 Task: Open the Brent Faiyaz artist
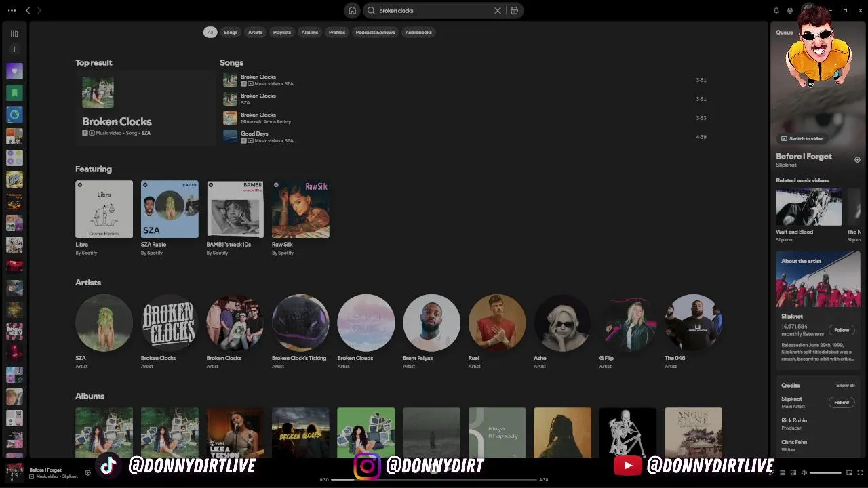pyautogui.click(x=431, y=331)
